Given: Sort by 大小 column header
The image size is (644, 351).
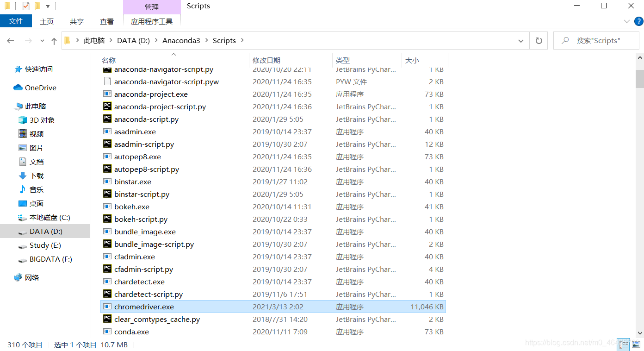Looking at the screenshot, I should (x=424, y=60).
